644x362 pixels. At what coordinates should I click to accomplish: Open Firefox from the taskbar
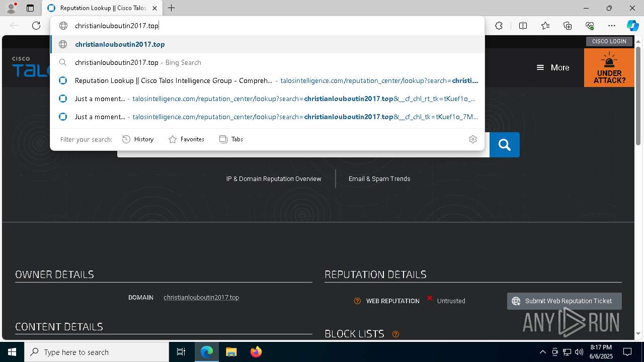tap(256, 352)
